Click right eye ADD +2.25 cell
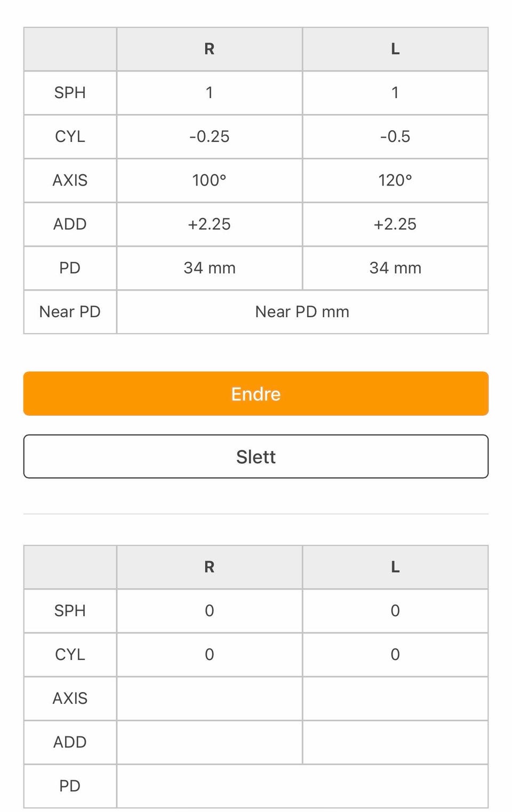The width and height of the screenshot is (512, 812). 209,224
